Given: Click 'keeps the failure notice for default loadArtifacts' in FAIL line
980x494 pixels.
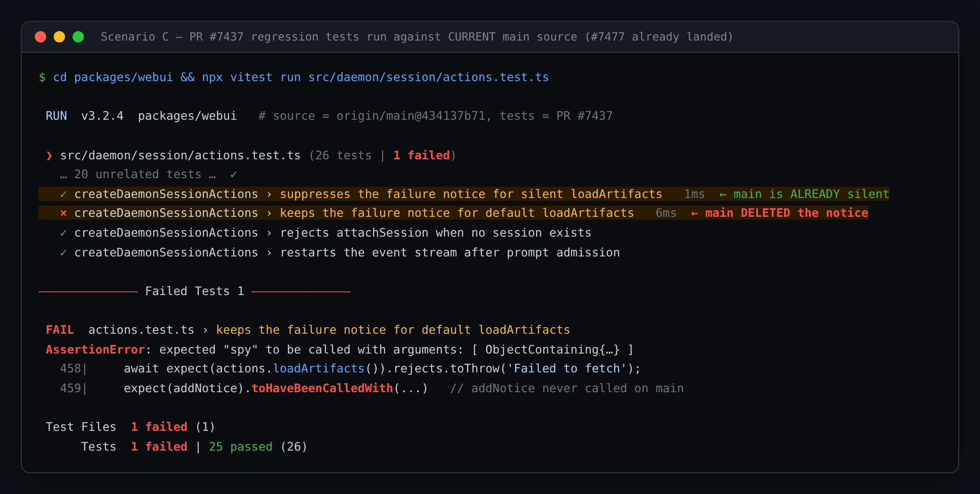Looking at the screenshot, I should click(x=393, y=330).
